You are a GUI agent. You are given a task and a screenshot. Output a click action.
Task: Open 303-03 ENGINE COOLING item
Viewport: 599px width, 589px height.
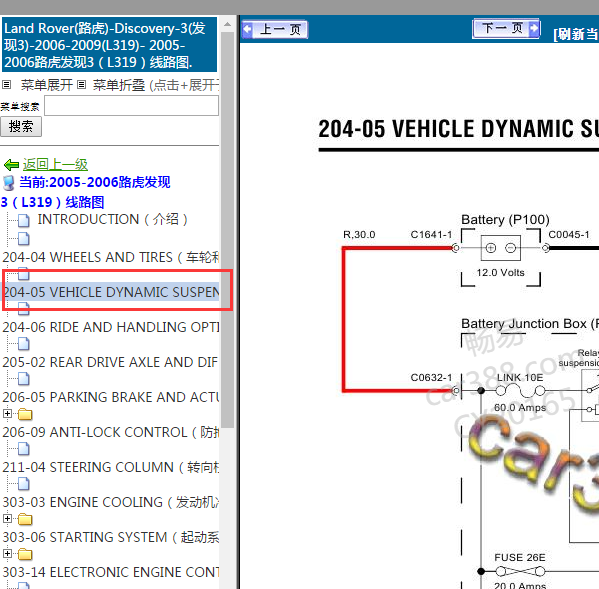[110, 502]
